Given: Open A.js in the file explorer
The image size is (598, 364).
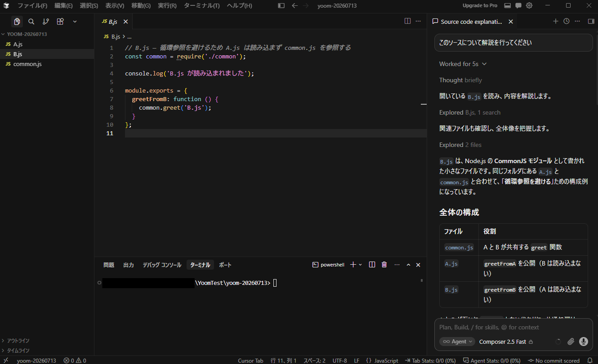Looking at the screenshot, I should (x=47, y=44).
